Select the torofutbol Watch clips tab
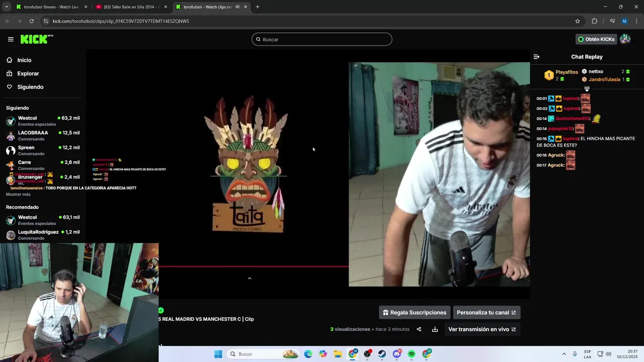Viewport: 644px width, 362px height. [207, 7]
